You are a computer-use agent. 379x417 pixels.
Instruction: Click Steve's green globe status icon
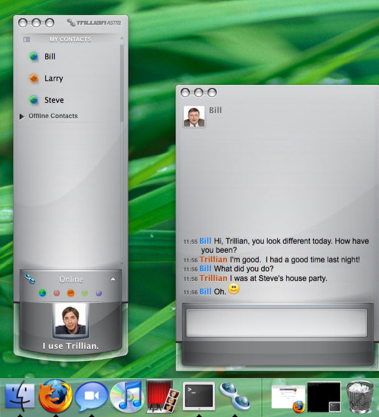(x=34, y=100)
